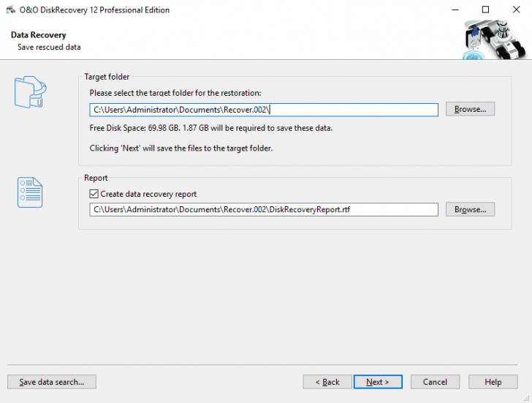The height and width of the screenshot is (403, 532).
Task: Browse for the report file location
Action: click(x=470, y=209)
